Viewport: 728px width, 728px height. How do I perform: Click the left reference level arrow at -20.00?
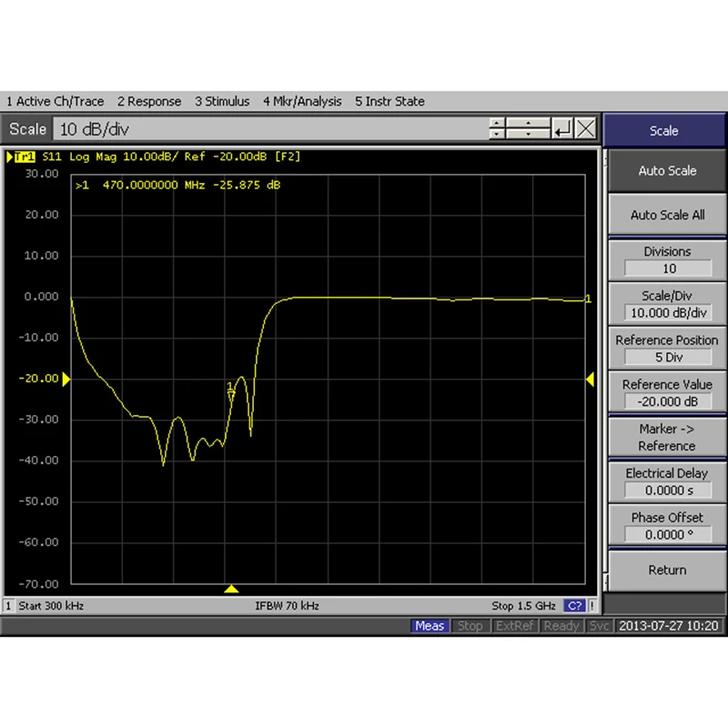coord(66,379)
